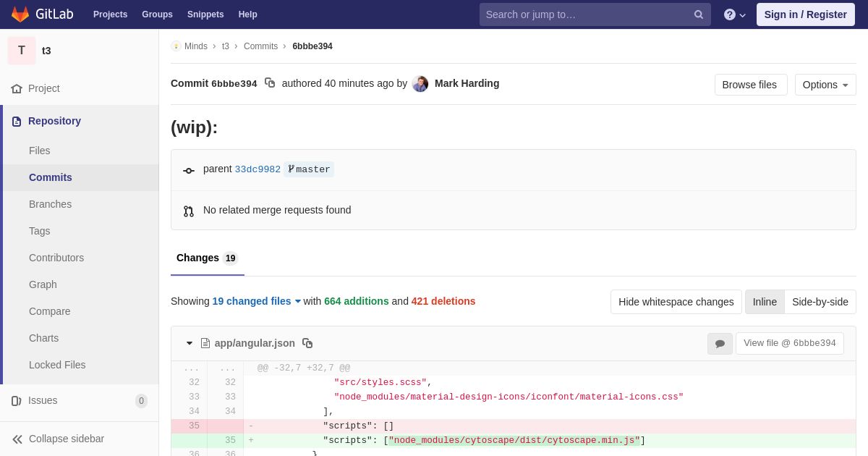Click the Issues icon in sidebar
Image resolution: width=868 pixels, height=456 pixels.
pos(17,401)
